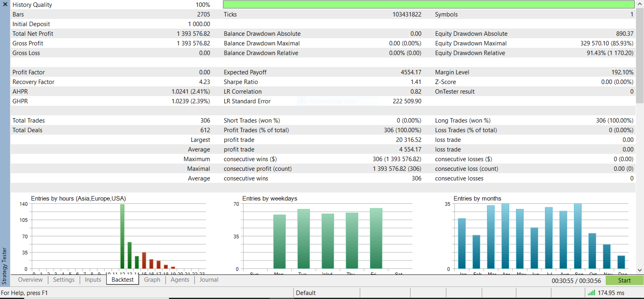
Task: Select the Inputs tab
Action: 93,280
